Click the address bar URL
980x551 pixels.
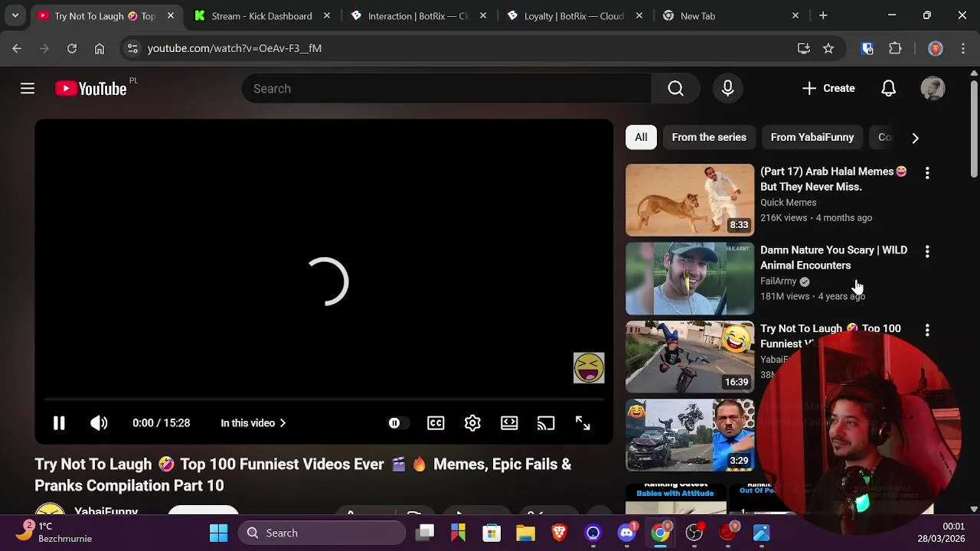(x=234, y=48)
